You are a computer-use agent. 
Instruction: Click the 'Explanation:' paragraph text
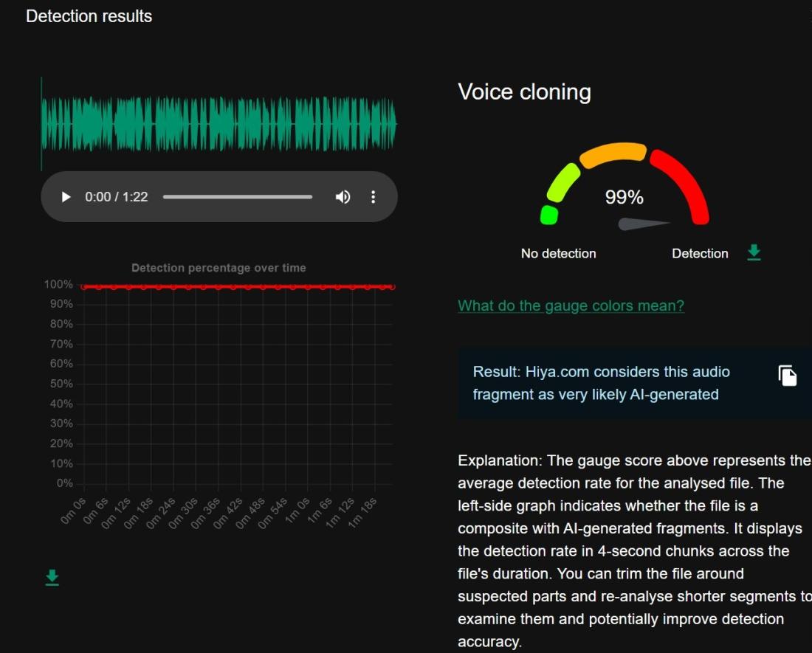634,551
